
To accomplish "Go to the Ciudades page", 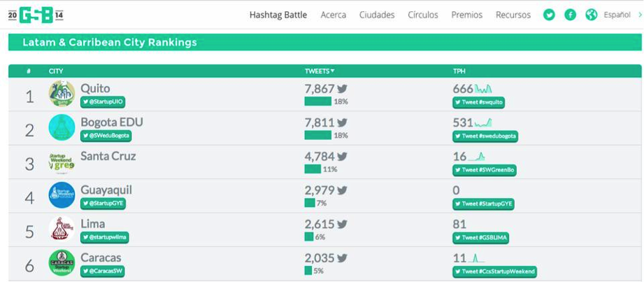I will [377, 15].
